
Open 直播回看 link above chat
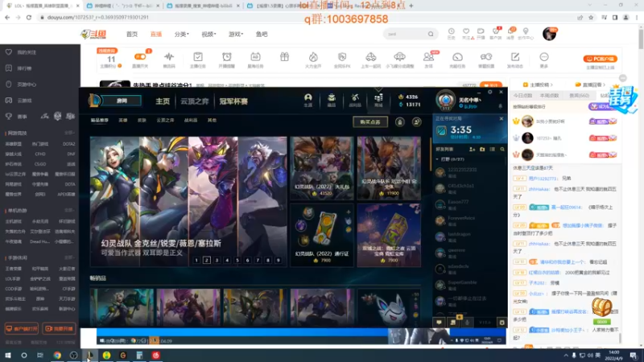point(591,84)
